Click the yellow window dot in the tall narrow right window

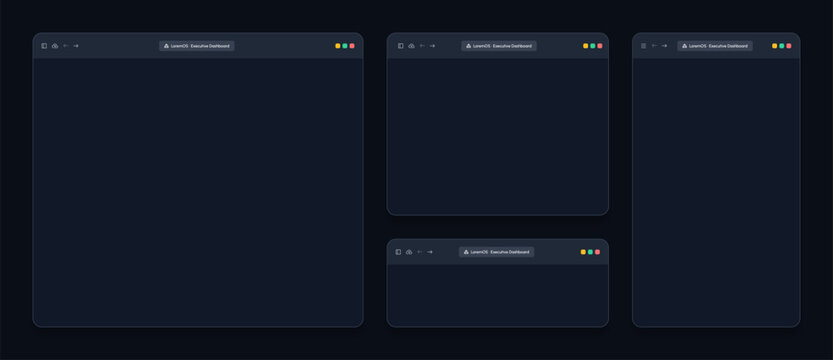(775, 46)
